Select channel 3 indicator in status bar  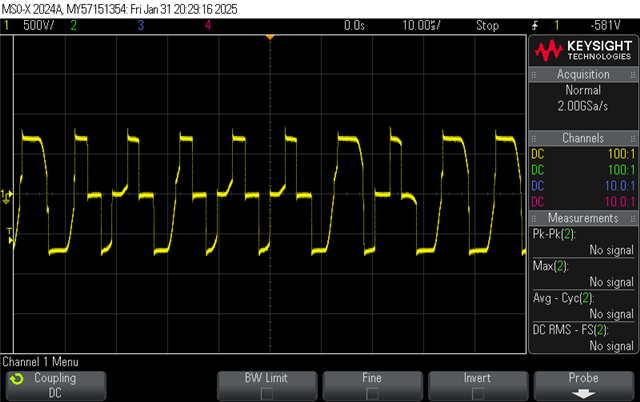pyautogui.click(x=141, y=25)
